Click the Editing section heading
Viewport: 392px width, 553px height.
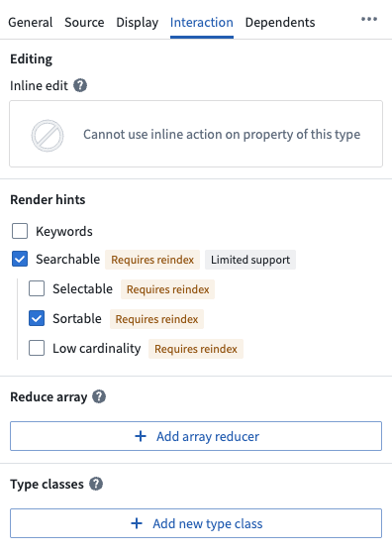(31, 58)
